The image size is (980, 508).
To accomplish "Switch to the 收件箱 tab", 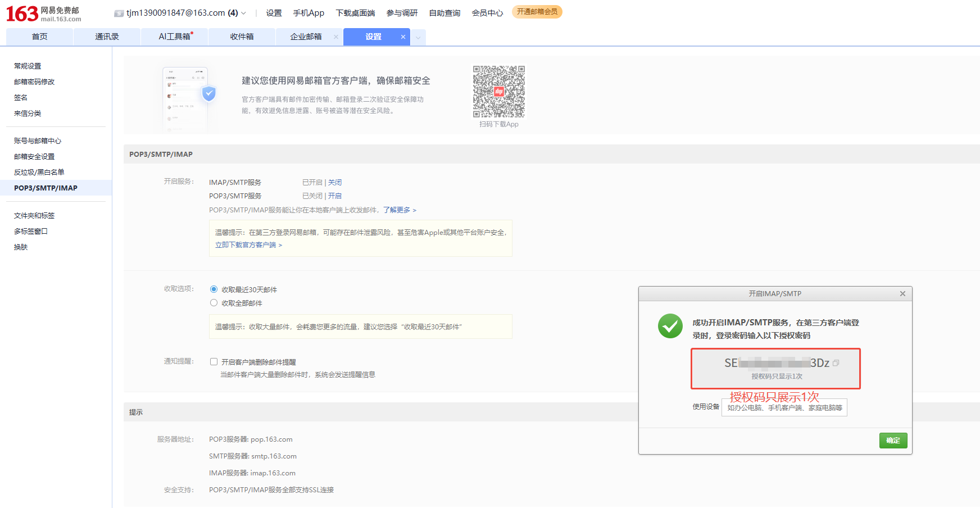I will point(242,37).
